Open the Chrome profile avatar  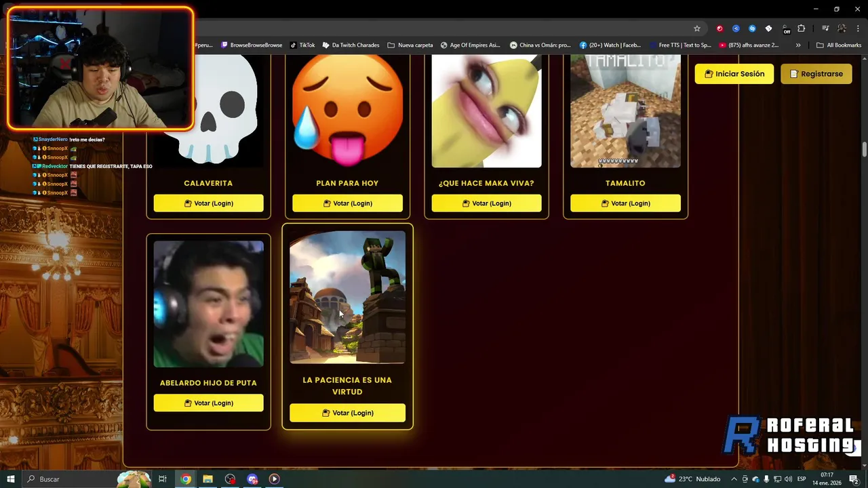(x=842, y=28)
